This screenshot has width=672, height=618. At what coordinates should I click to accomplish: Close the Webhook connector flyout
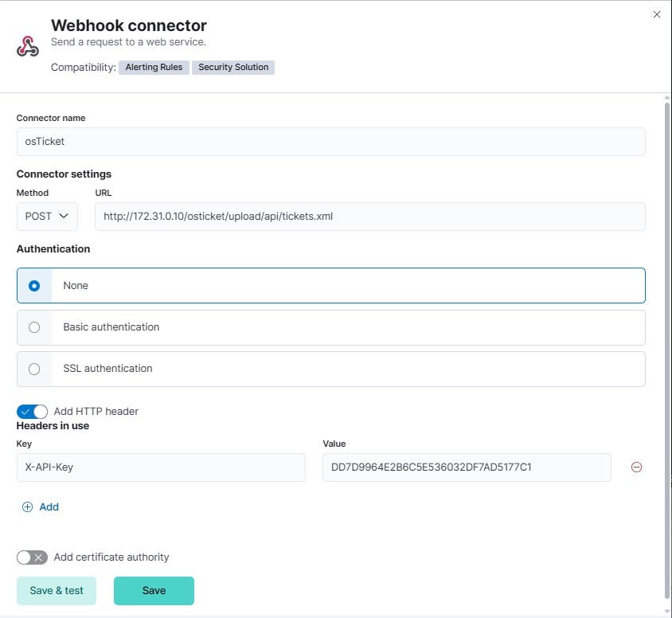[656, 14]
